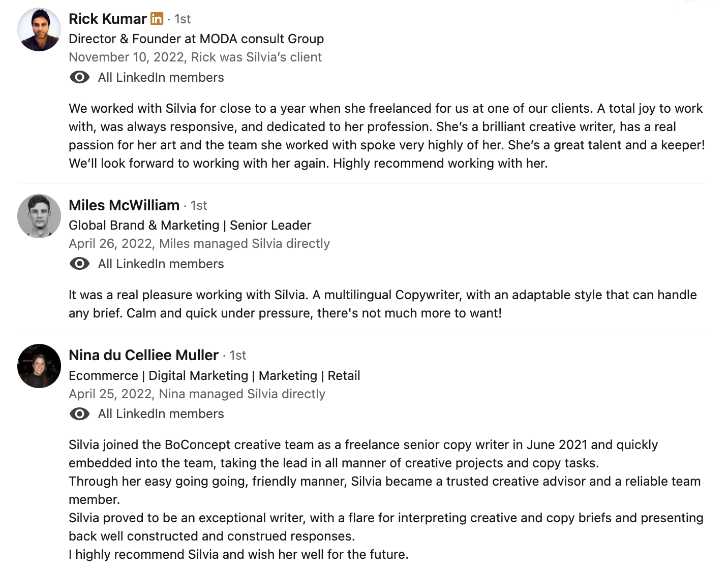
Task: Click the 'Ecommerce | Digital Marketing | Marketing | Retail' headline
Action: click(214, 375)
